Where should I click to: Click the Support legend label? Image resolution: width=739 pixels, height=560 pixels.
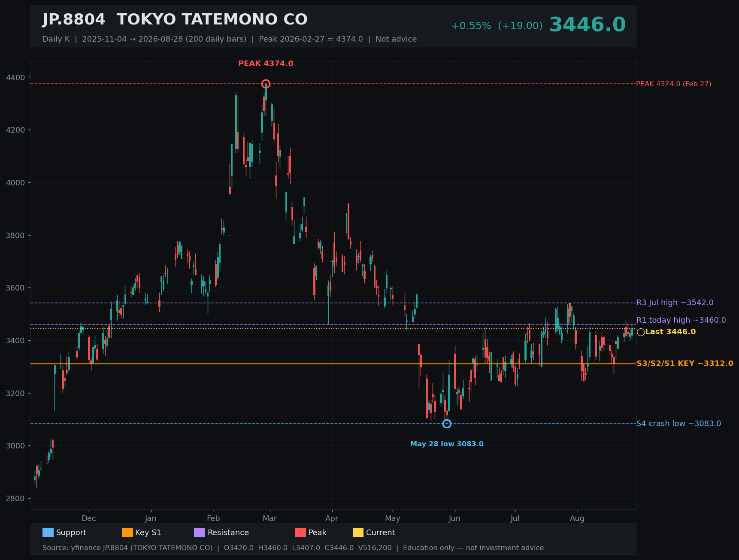click(71, 533)
